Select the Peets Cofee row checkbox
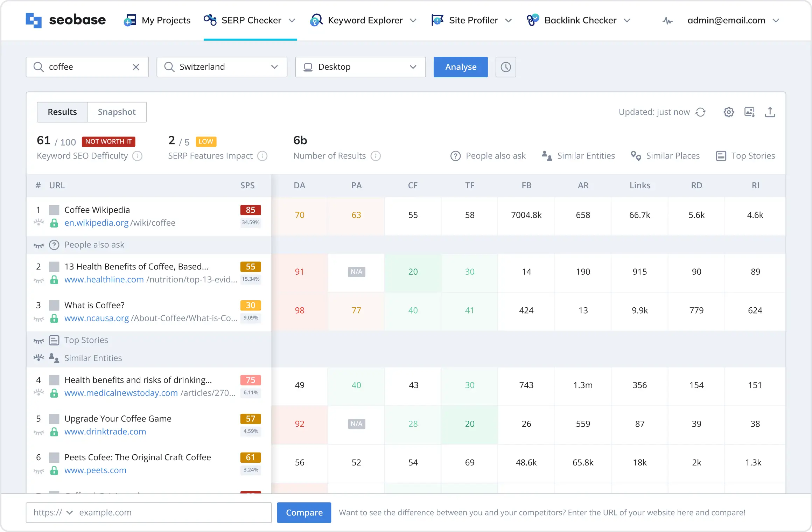812x532 pixels. [54, 457]
